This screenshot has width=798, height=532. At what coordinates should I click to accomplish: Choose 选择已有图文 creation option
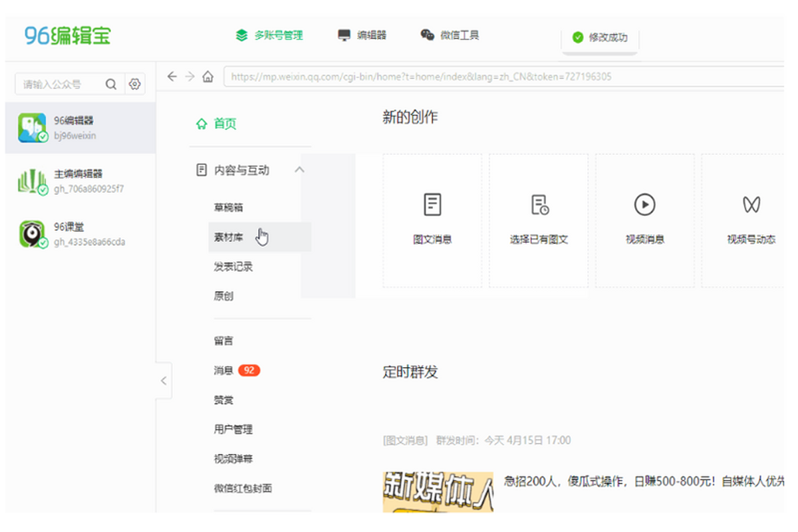click(x=539, y=220)
